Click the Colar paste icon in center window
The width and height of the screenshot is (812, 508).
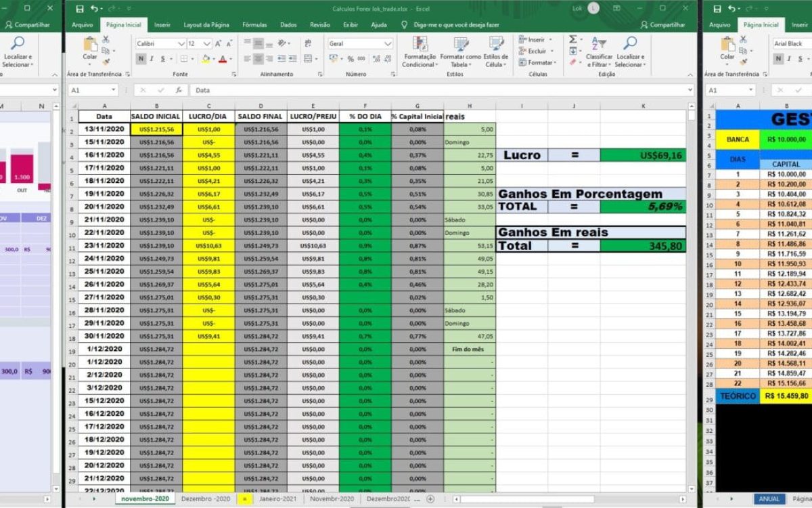point(90,49)
